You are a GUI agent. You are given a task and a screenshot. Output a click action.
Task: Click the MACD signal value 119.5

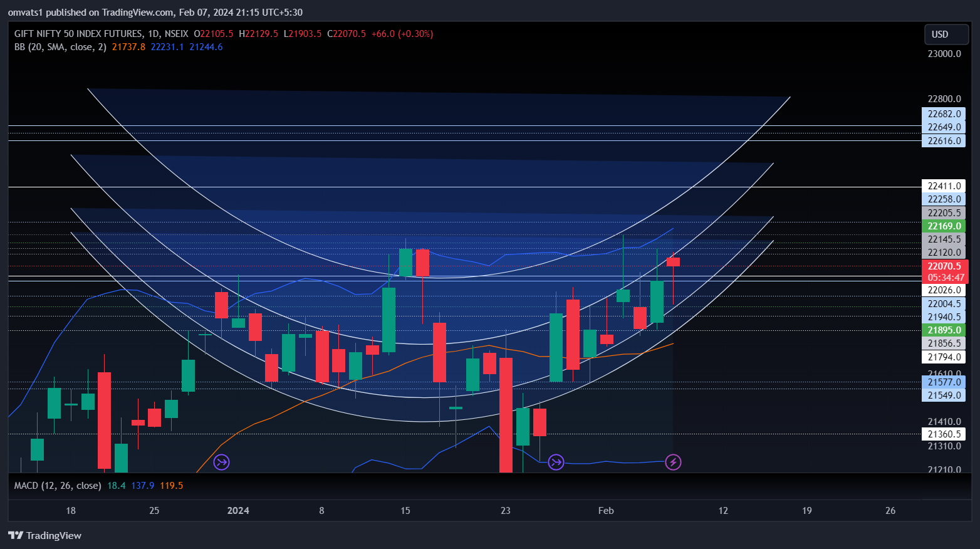[172, 486]
